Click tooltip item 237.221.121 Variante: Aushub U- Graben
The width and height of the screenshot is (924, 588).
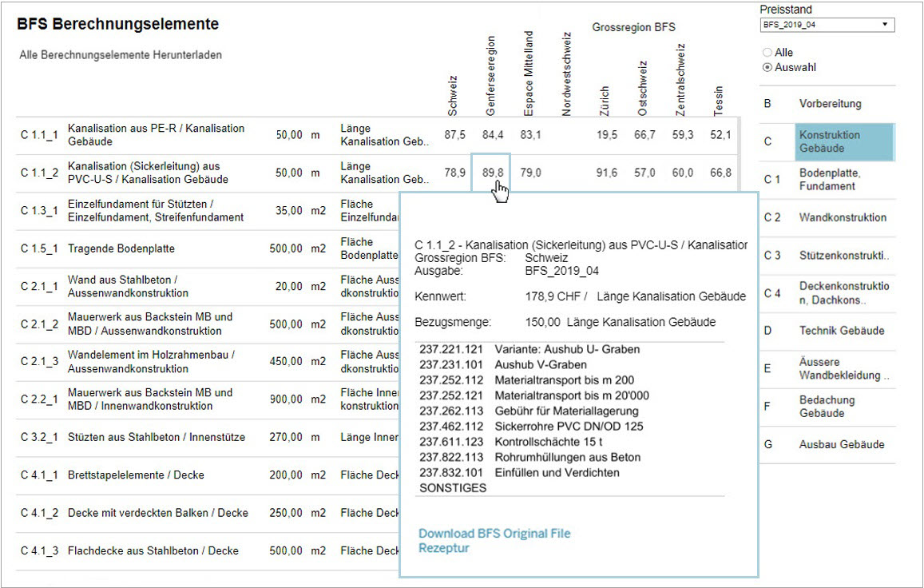point(529,350)
